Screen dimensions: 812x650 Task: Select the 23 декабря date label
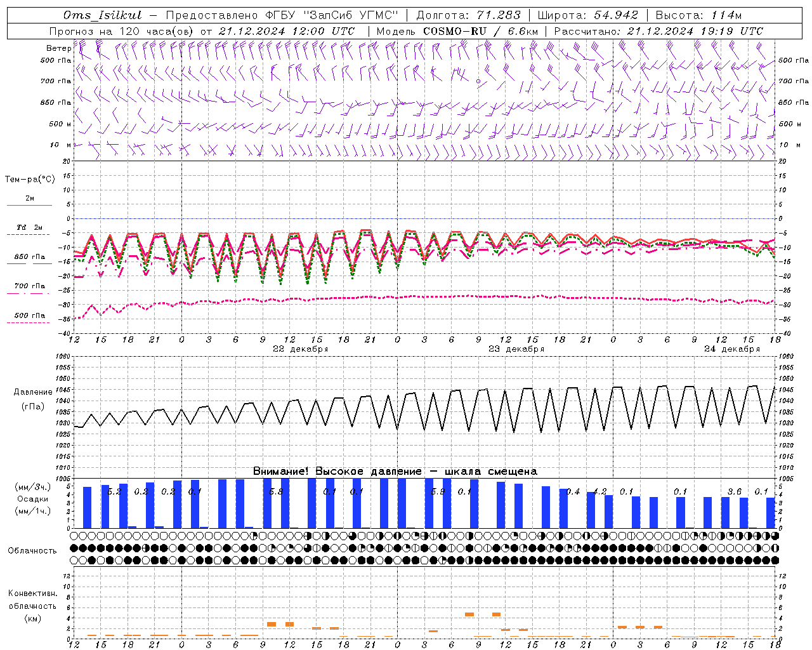[x=516, y=349]
